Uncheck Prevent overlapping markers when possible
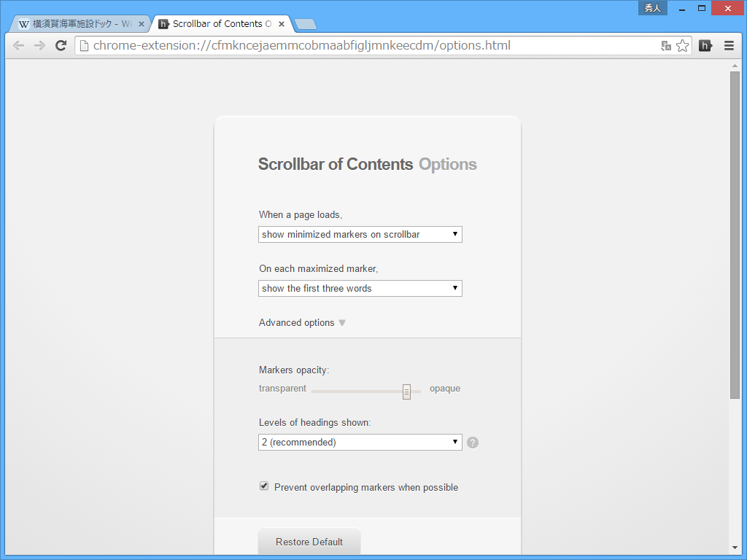Image resolution: width=747 pixels, height=560 pixels. 264,486
